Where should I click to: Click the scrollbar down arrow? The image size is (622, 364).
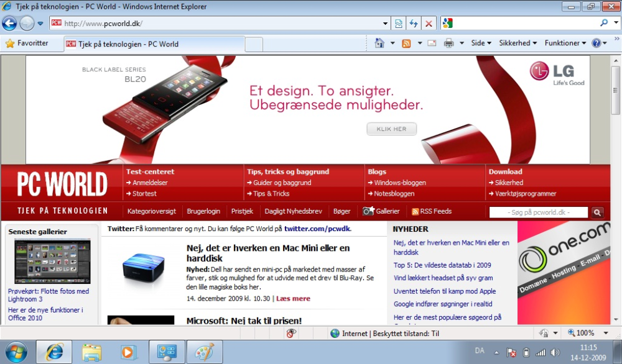click(x=616, y=319)
